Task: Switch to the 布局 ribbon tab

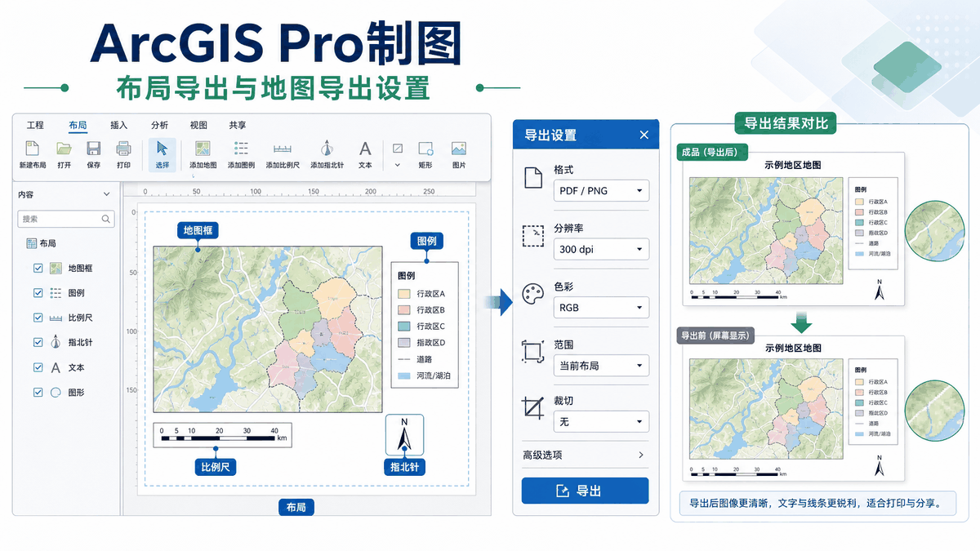Action: click(x=78, y=125)
